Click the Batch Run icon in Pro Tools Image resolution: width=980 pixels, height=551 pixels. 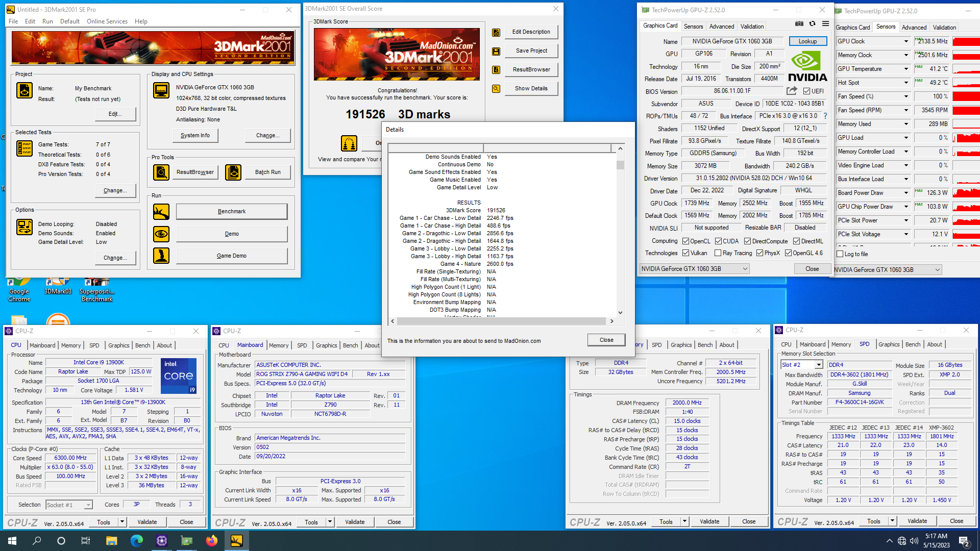233,172
